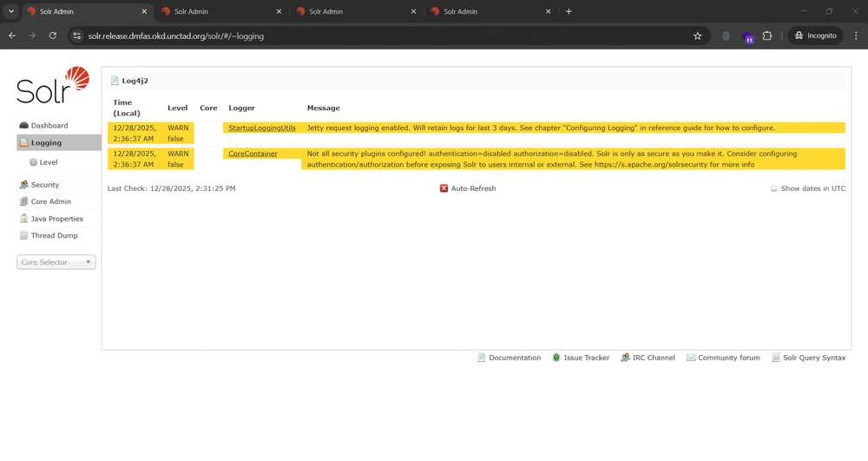Click the Core Admin icon
This screenshot has height=461, width=868.
(x=23, y=201)
